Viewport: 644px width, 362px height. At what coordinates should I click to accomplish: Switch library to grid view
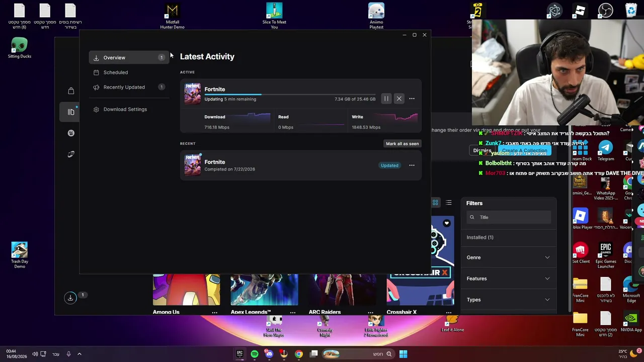(435, 203)
